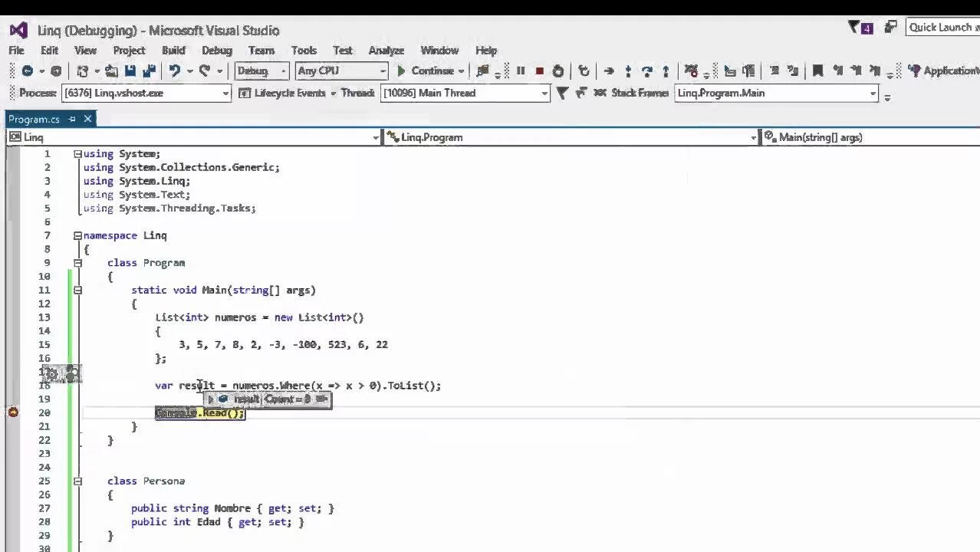Click the Visual Studio logo icon

(18, 31)
